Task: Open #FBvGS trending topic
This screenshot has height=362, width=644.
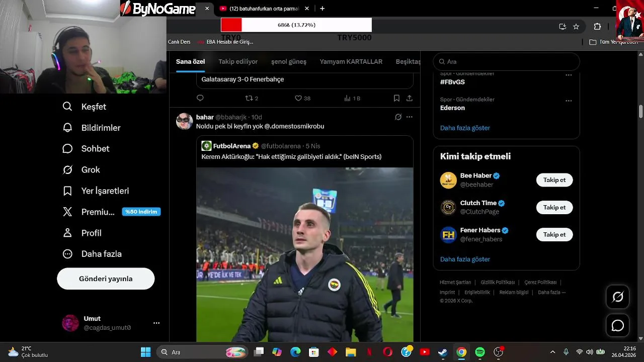Action: point(452,82)
